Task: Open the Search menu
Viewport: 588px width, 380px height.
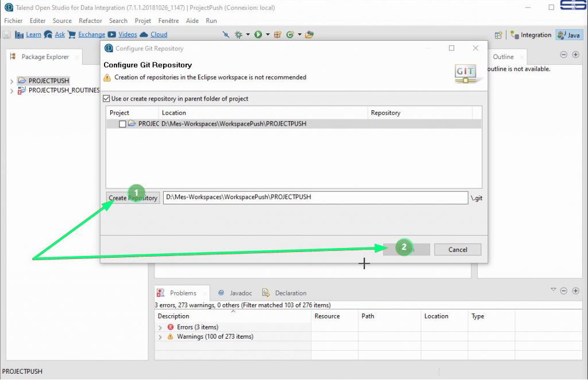Action: pos(118,21)
